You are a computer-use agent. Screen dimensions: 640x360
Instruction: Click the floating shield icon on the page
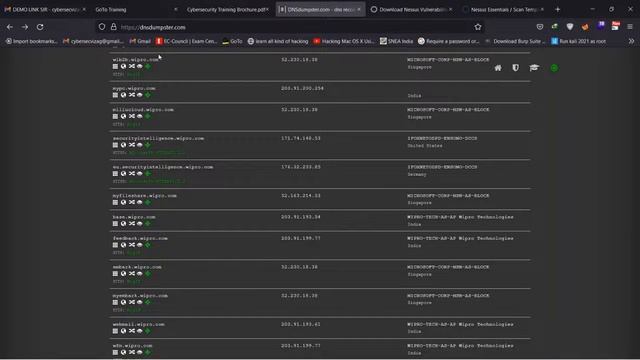coord(516,68)
